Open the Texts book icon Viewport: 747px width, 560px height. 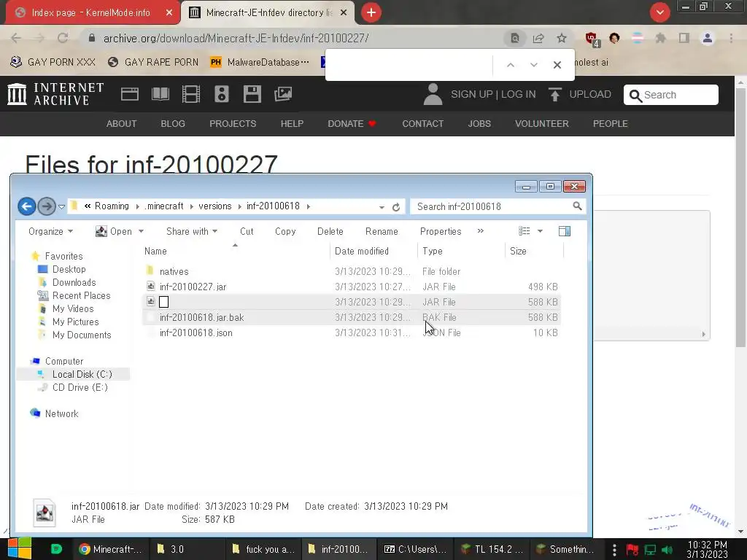(x=160, y=94)
